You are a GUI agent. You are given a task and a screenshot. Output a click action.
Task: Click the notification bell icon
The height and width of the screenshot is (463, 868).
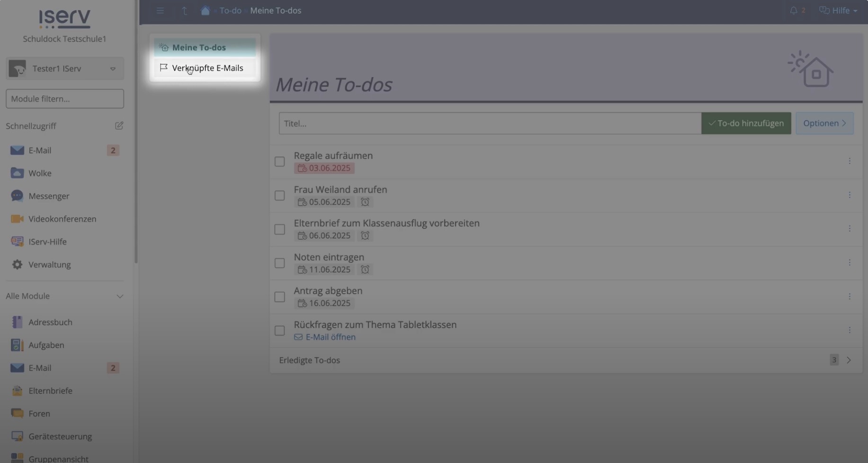tap(794, 10)
